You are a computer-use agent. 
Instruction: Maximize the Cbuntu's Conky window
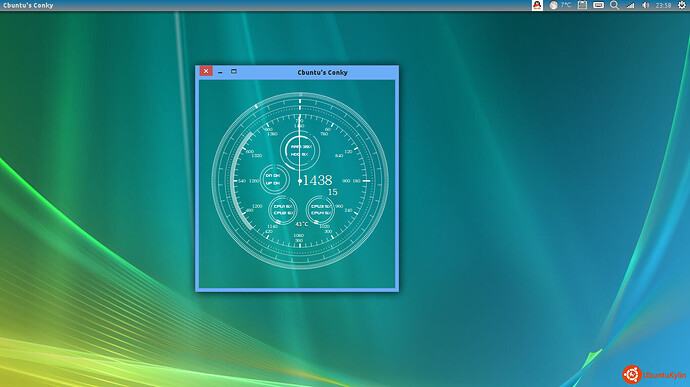(x=234, y=71)
